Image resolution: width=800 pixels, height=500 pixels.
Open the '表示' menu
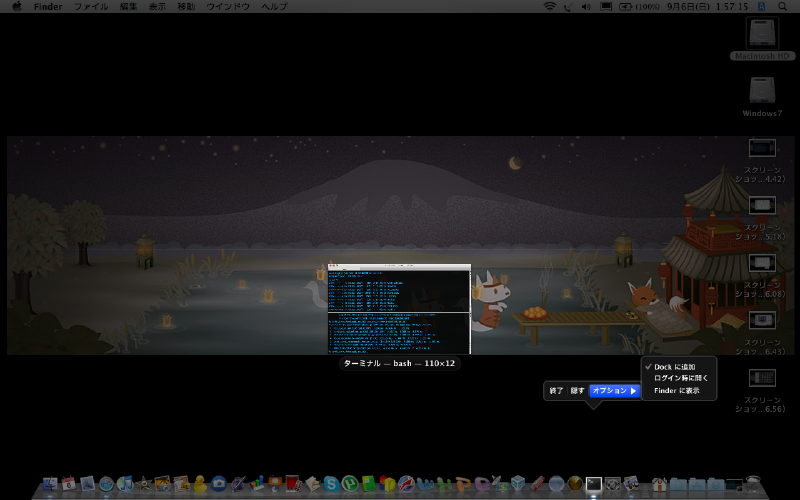click(x=157, y=7)
